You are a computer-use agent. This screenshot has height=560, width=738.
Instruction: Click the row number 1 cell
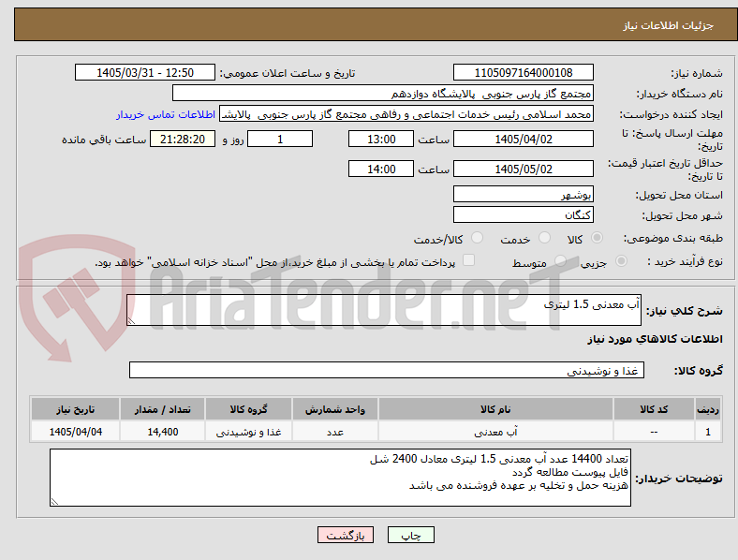[707, 432]
